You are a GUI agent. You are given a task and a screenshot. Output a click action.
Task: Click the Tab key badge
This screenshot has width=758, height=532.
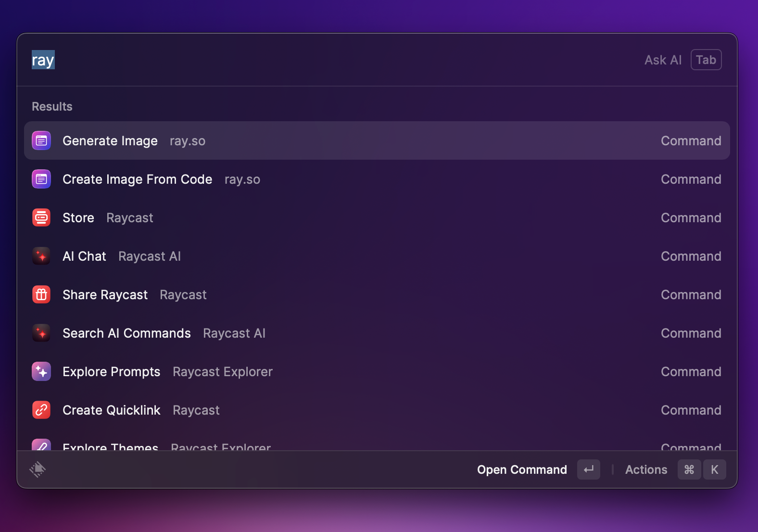(x=706, y=60)
